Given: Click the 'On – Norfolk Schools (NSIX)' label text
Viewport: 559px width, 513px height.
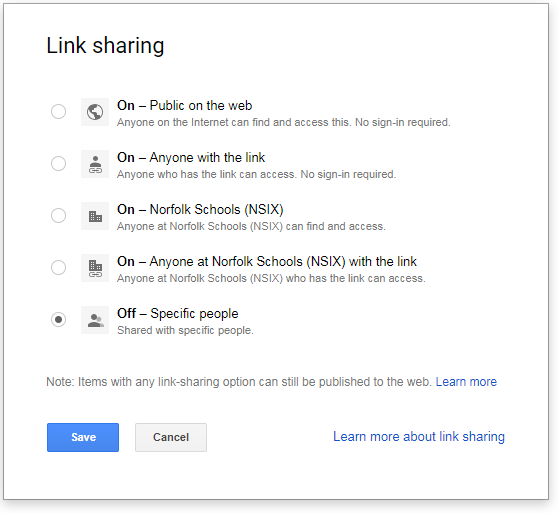Looking at the screenshot, I should pos(200,210).
